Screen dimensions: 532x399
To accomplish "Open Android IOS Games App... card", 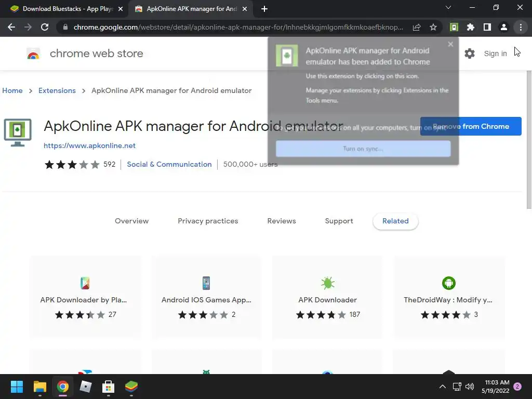I will (206, 297).
